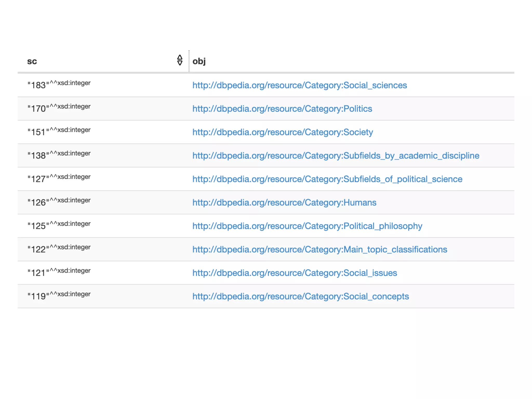Select the "170" integer value cell
This screenshot has width=532, height=399.
coord(59,108)
